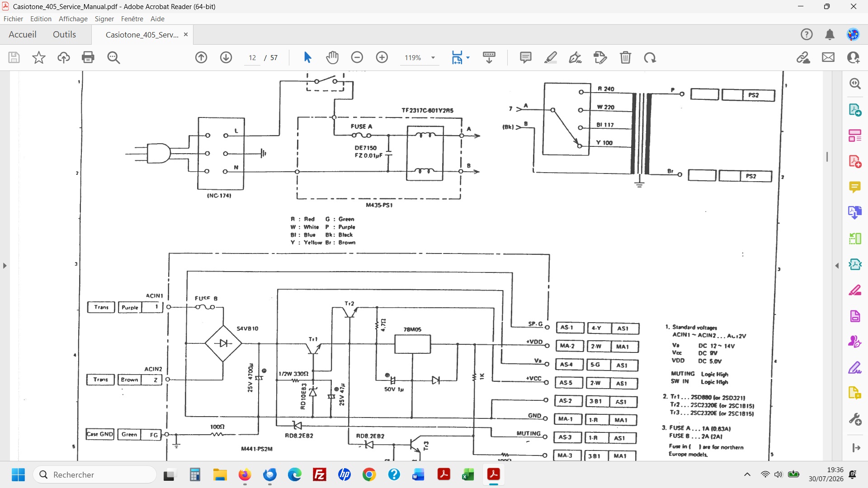
Task: Show hidden system tray icons chevron
Action: point(747,474)
